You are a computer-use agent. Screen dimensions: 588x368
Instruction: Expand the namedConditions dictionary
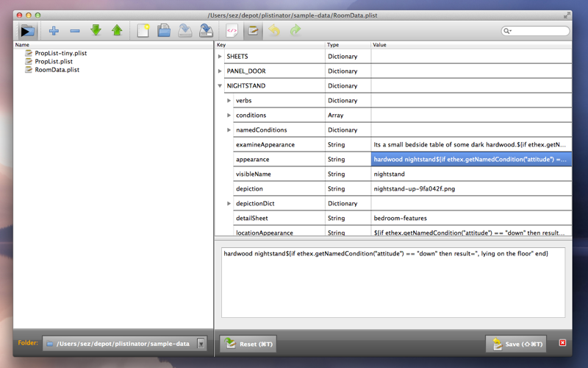(229, 130)
